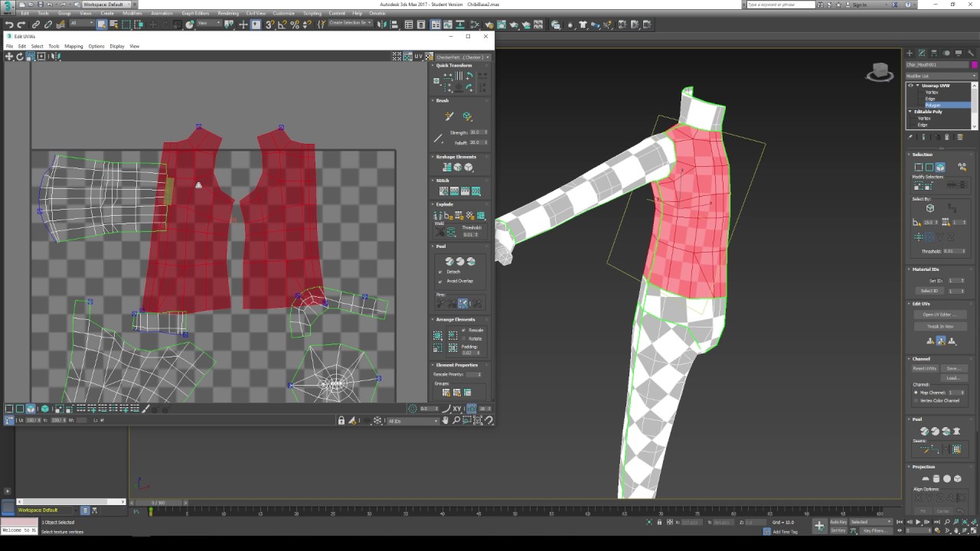Viewport: 980px width, 551px height.
Task: Open the Rendering menu in main menu bar
Action: pos(228,14)
